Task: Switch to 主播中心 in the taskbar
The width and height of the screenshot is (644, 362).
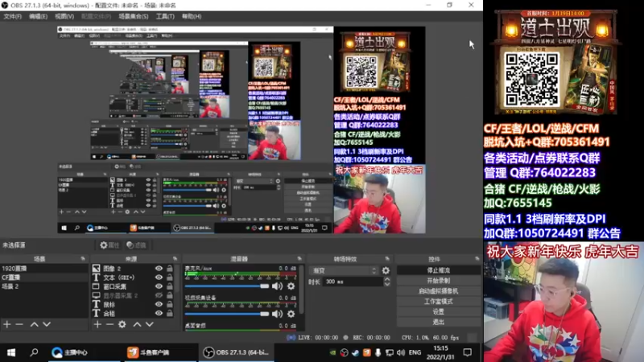Action: tap(84, 352)
